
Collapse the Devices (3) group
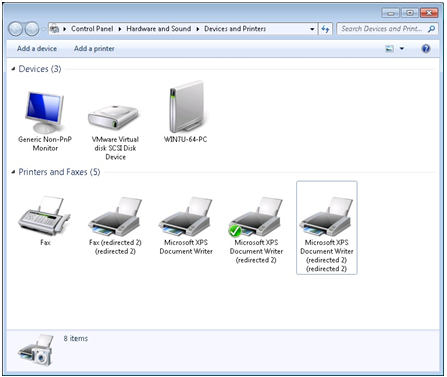click(13, 69)
